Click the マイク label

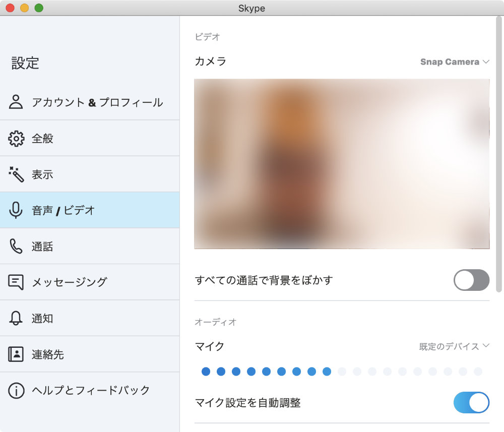coord(209,346)
